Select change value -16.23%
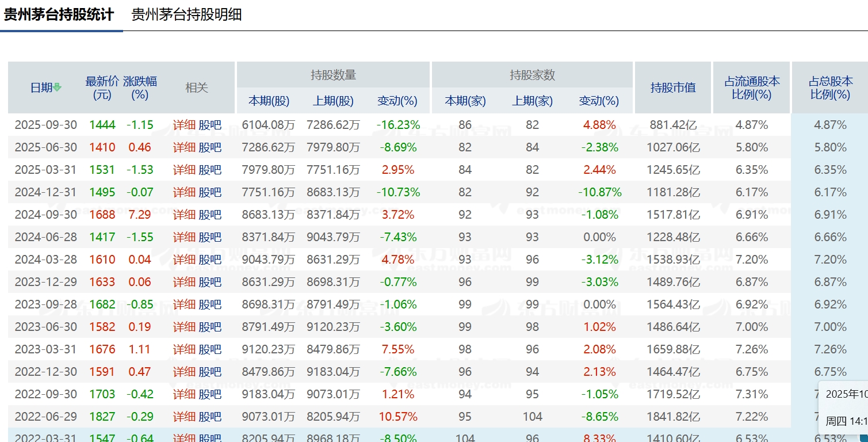Viewport: 868px width, 442px height. pyautogui.click(x=398, y=125)
